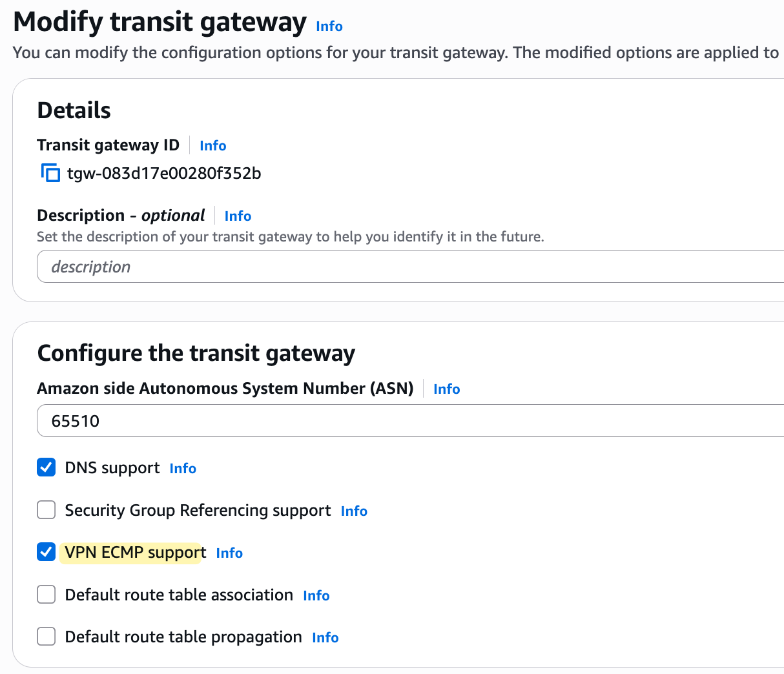This screenshot has height=674, width=784.
Task: Enable Security Group Referencing support
Action: (x=46, y=509)
